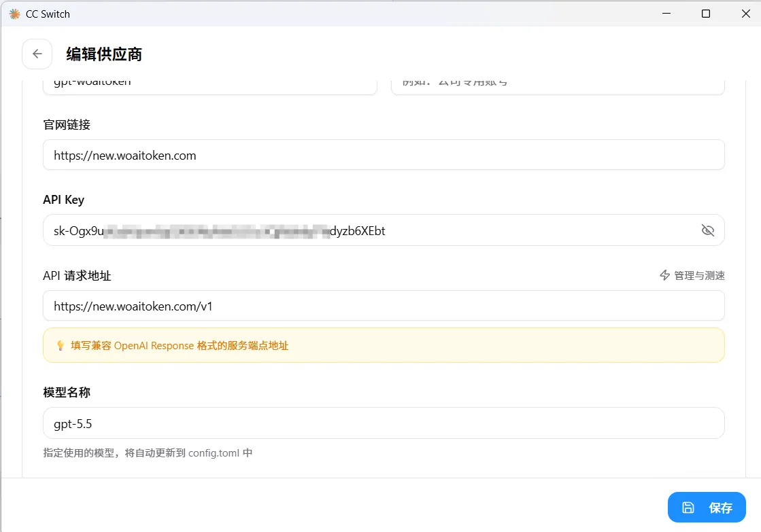Open the 管理与测速 link
The height and width of the screenshot is (532, 761).
coord(692,275)
